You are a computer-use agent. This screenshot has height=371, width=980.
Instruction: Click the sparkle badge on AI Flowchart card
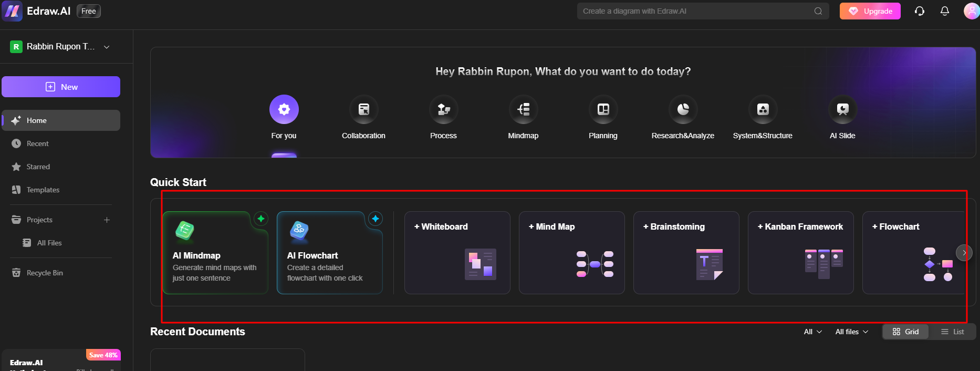[376, 219]
